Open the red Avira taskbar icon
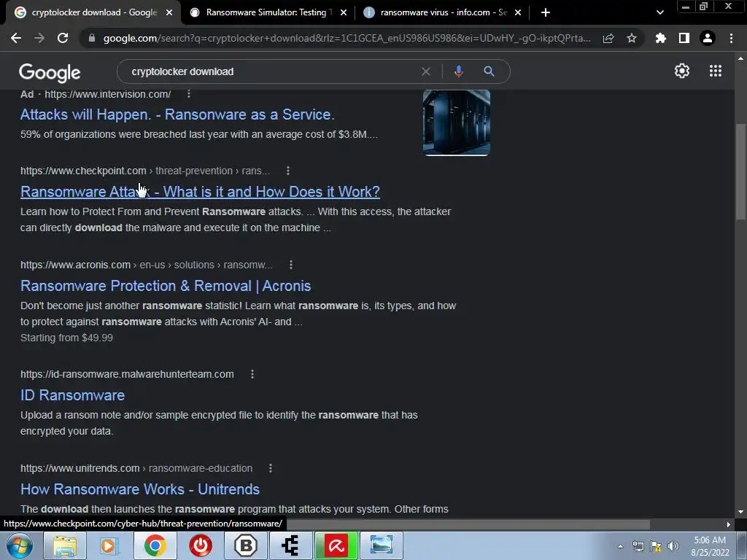 336,545
